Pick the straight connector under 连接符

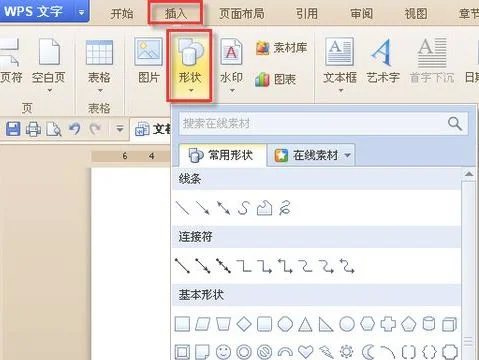[182, 266]
